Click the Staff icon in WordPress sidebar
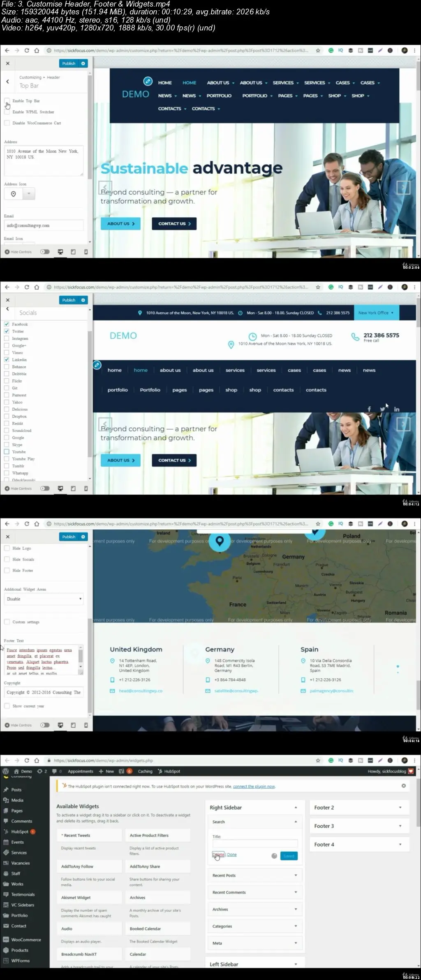 (6, 873)
